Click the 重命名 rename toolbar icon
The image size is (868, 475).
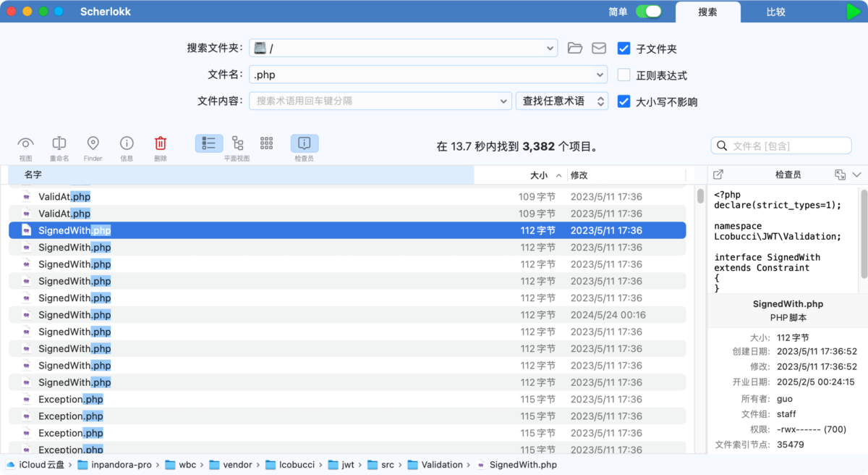point(59,143)
